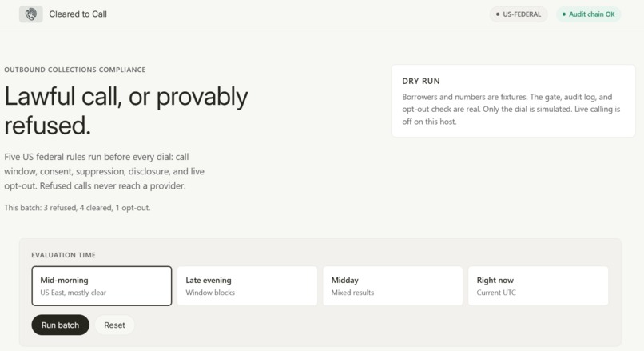The height and width of the screenshot is (351, 644).
Task: Choose the Midday mixed results option
Action: click(392, 286)
